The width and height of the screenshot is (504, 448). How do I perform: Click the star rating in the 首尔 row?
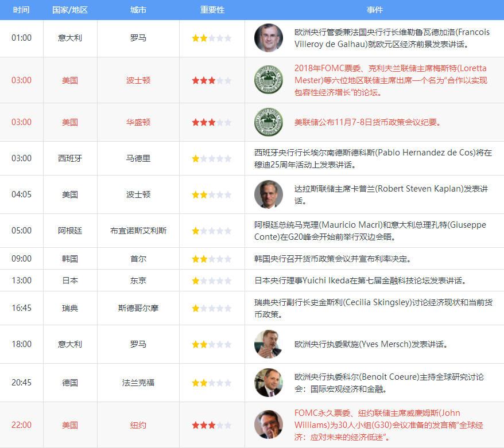tap(211, 259)
